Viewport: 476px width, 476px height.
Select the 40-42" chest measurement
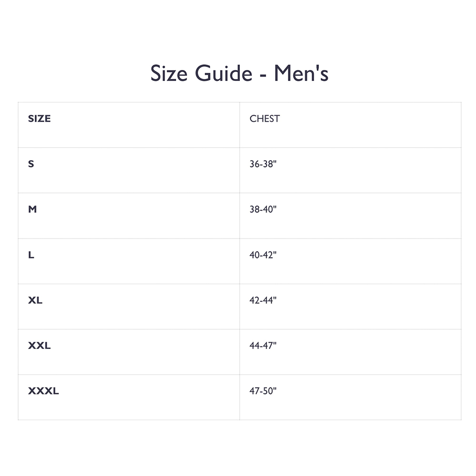263,255
